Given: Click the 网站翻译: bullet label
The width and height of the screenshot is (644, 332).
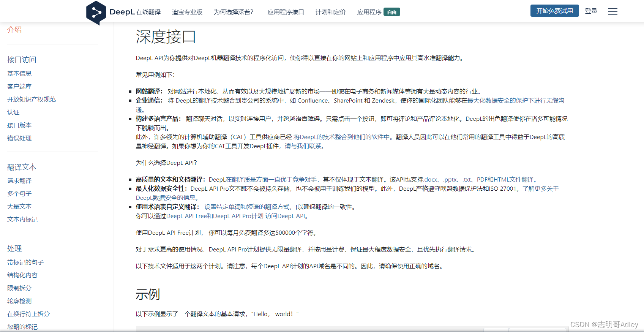Looking at the screenshot, I should [x=149, y=92].
